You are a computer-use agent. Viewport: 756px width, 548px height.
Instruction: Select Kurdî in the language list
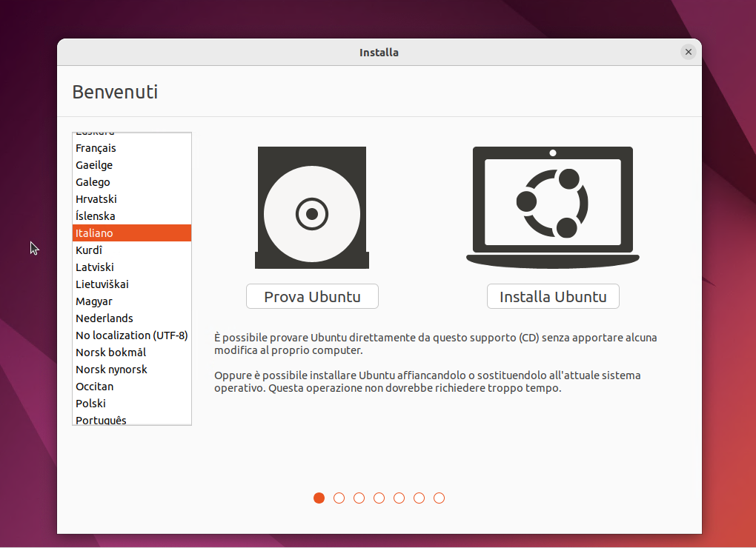coord(132,250)
